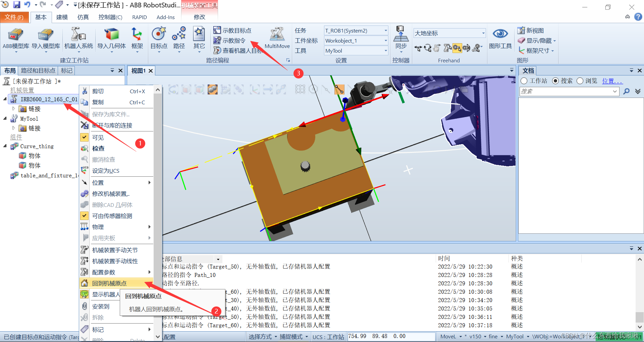Click the undo icon in title bar

click(x=27, y=5)
